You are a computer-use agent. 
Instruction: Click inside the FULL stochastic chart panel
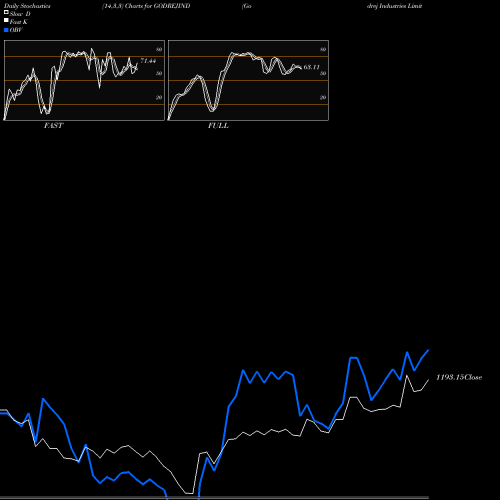248,80
